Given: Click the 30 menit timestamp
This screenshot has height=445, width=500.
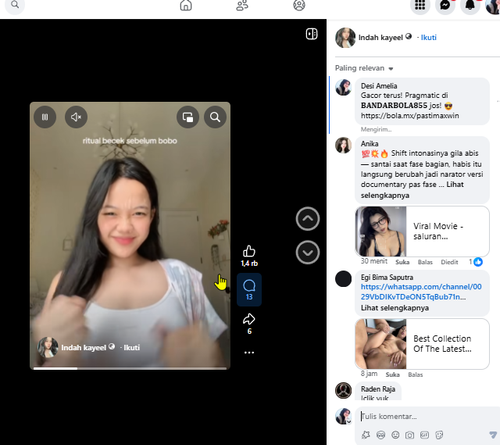Looking at the screenshot, I should [374, 261].
